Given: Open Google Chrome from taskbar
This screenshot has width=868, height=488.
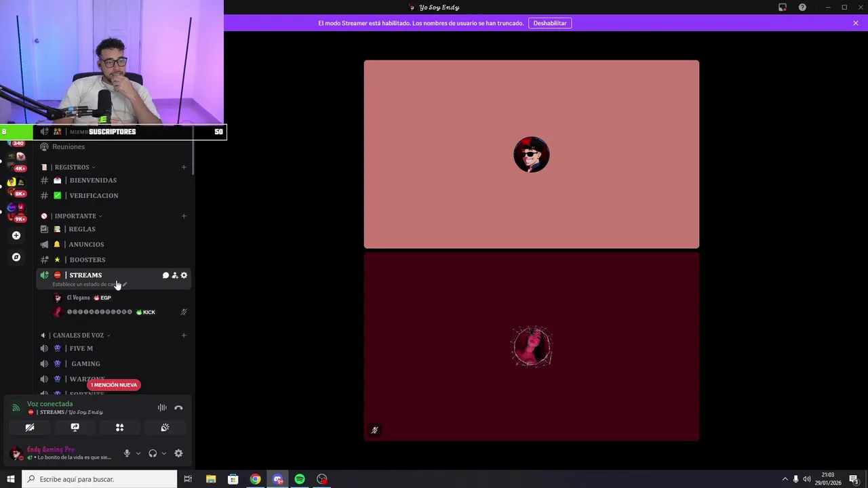Looking at the screenshot, I should click(x=255, y=479).
